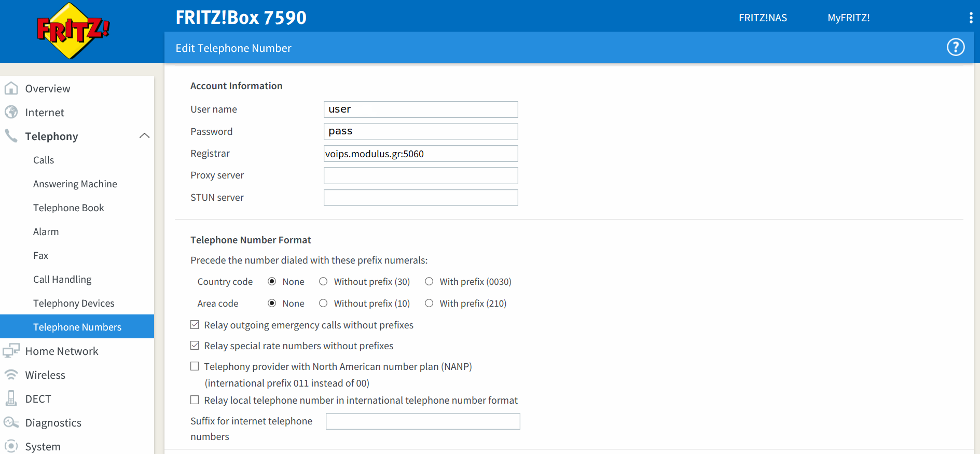Open the three-dot options menu
The height and width of the screenshot is (454, 980).
click(971, 18)
